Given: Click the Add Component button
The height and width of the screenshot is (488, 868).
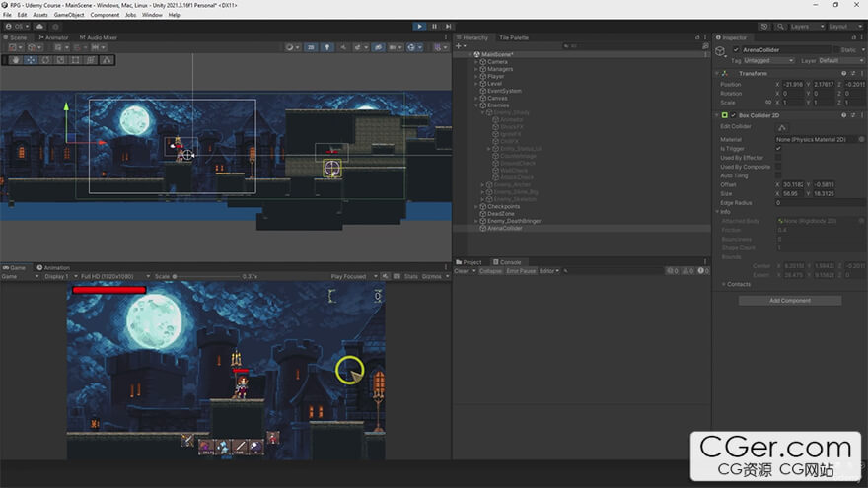Looking at the screenshot, I should 790,301.
